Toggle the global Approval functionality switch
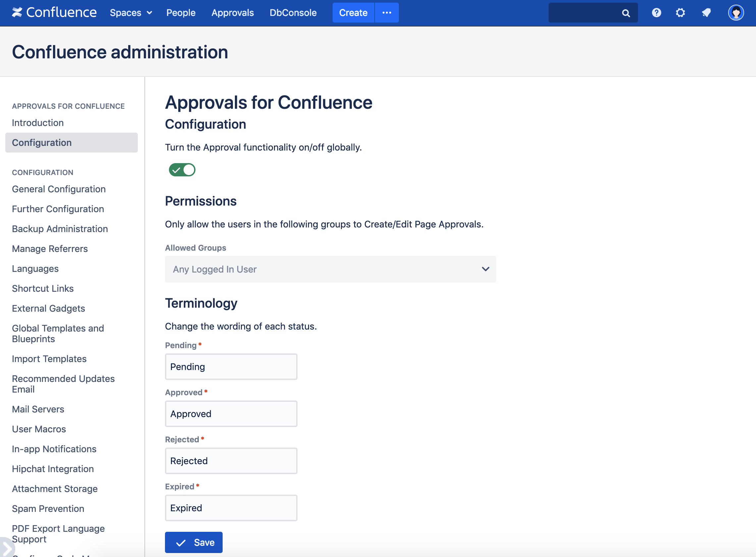Screen dimensions: 756x557 pos(182,170)
